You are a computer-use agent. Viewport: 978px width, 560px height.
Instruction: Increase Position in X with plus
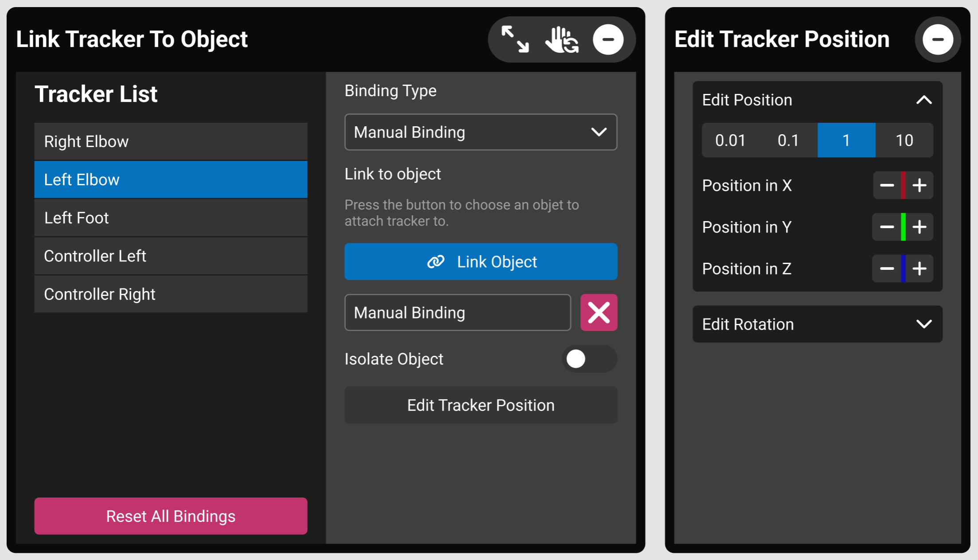tap(919, 185)
